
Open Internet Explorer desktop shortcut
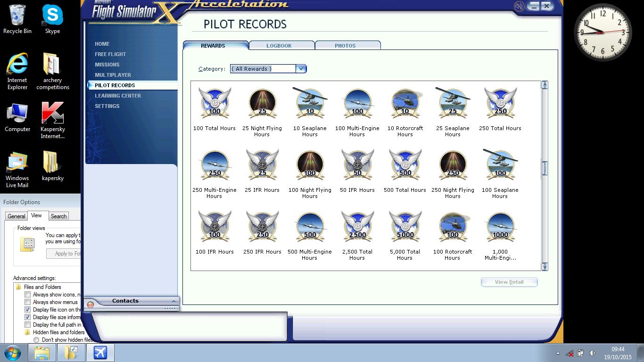point(17,71)
